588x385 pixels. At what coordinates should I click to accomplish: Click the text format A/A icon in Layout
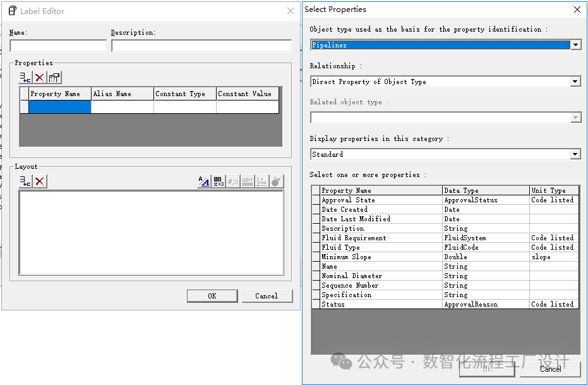(x=203, y=181)
